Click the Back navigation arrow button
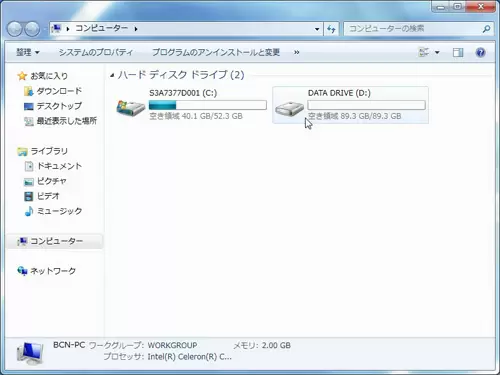The image size is (500, 375). (x=15, y=29)
